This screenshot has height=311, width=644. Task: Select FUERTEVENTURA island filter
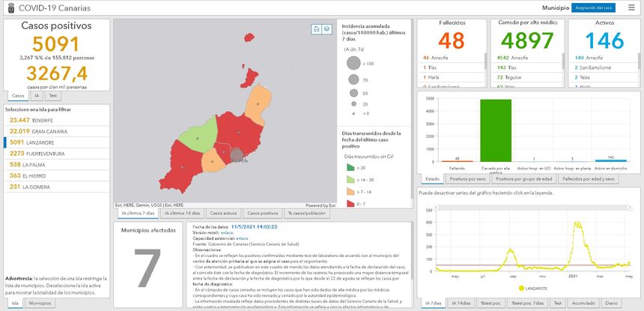[x=37, y=154]
